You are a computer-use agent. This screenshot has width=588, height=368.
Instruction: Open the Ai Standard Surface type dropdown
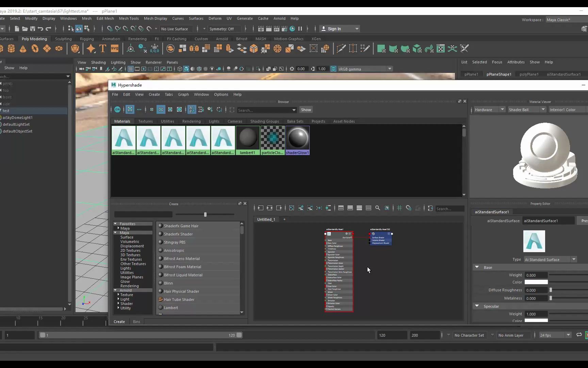point(550,260)
